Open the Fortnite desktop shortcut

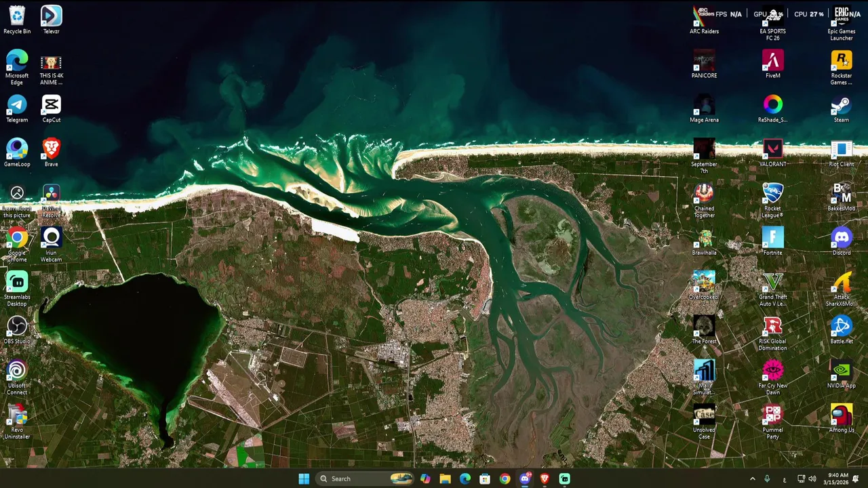772,241
